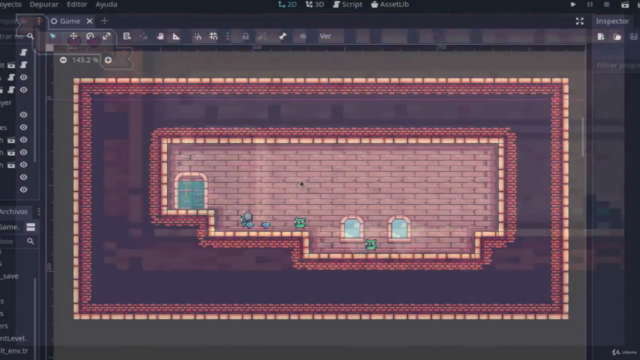Toggle distraction-free mode expand icon
The image size is (640, 360).
[580, 21]
